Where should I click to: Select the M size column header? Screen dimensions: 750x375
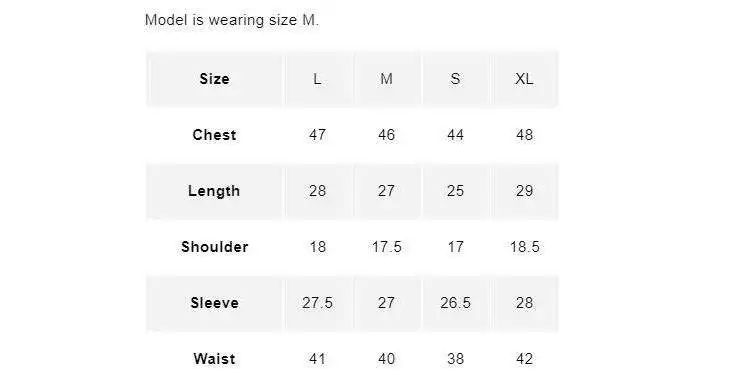coord(386,79)
